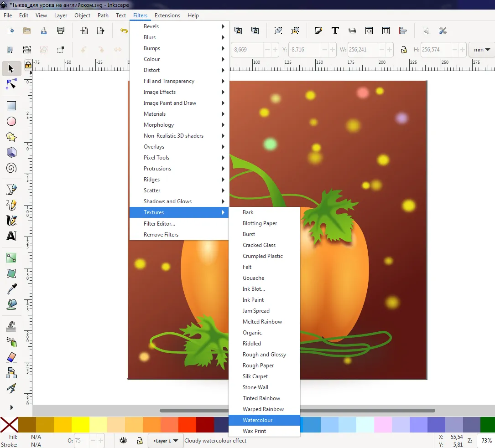Open the XML editor icon
495x448 pixels.
tap(369, 31)
